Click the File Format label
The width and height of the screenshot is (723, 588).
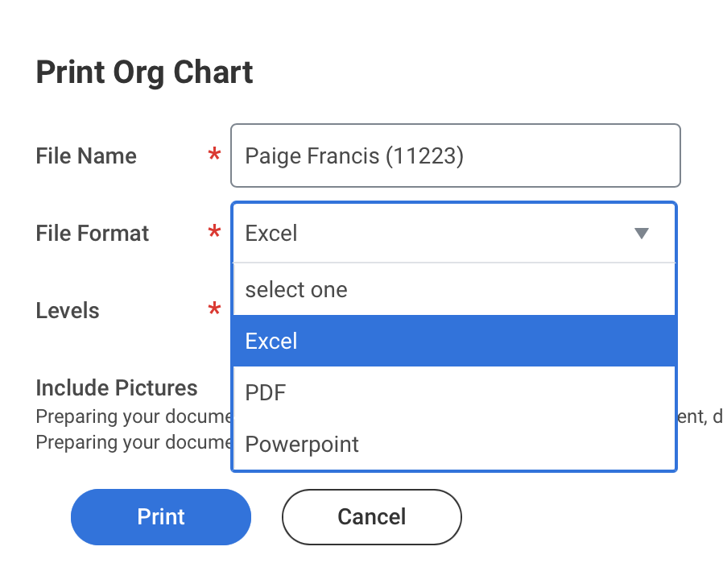[x=92, y=233]
